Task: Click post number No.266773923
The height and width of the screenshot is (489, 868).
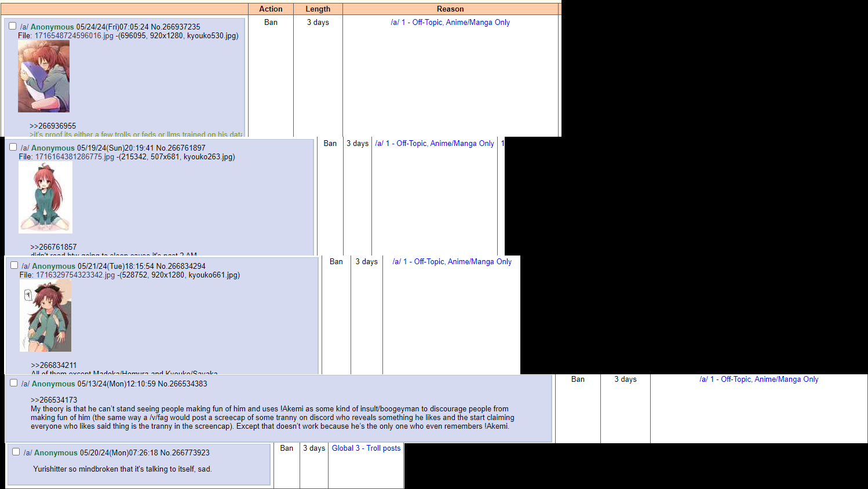Action: (x=185, y=453)
